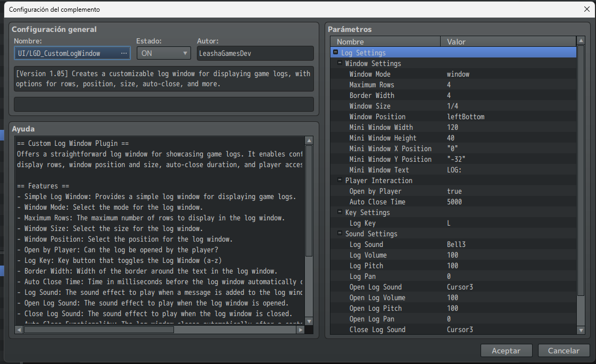
Task: Select the Open by Player row
Action: 453,191
